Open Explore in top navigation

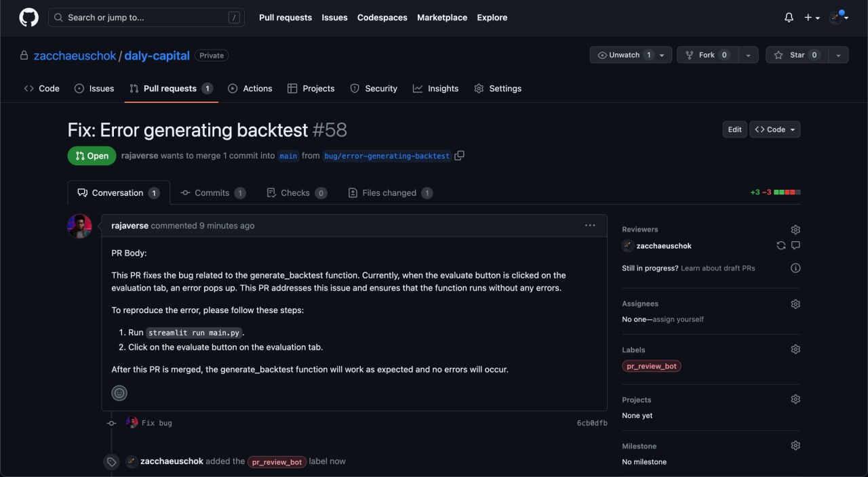pyautogui.click(x=492, y=18)
